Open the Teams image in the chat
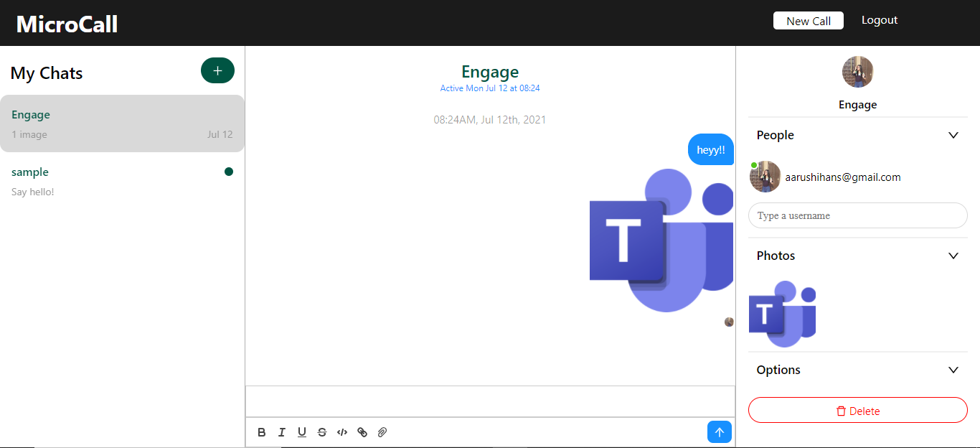This screenshot has height=448, width=980. [x=661, y=241]
